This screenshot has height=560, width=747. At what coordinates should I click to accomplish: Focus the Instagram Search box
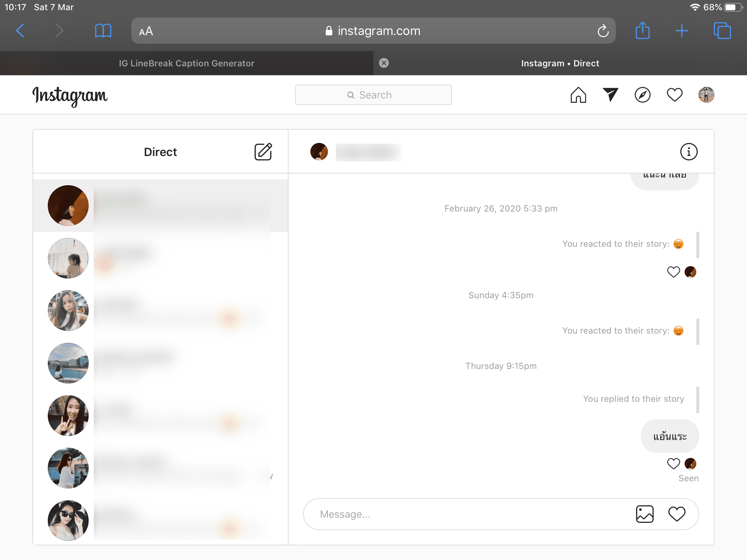point(373,95)
